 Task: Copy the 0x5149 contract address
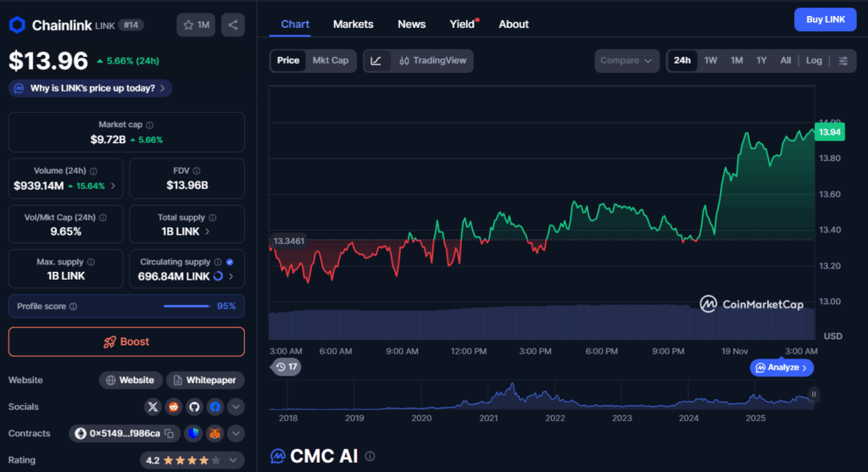(x=169, y=434)
